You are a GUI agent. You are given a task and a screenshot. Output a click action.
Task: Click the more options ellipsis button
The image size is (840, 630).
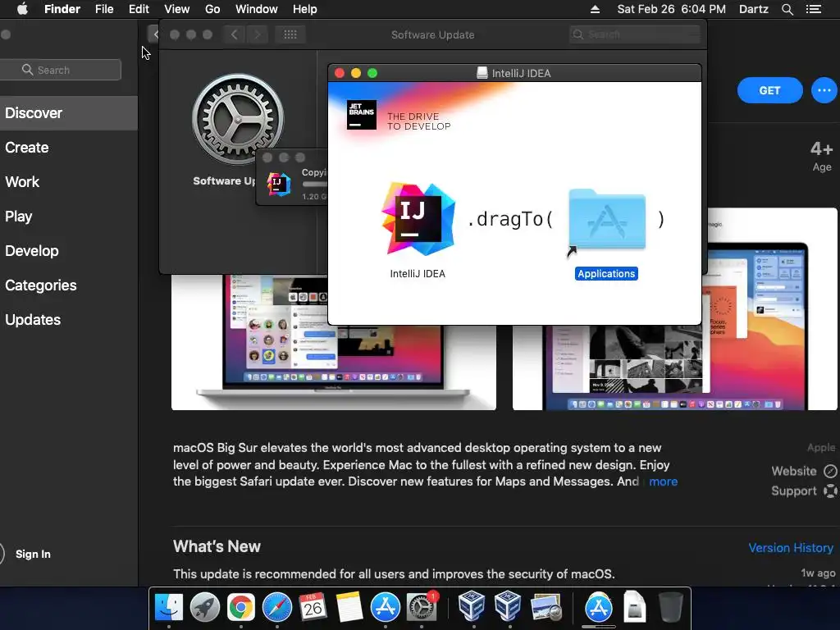click(824, 90)
